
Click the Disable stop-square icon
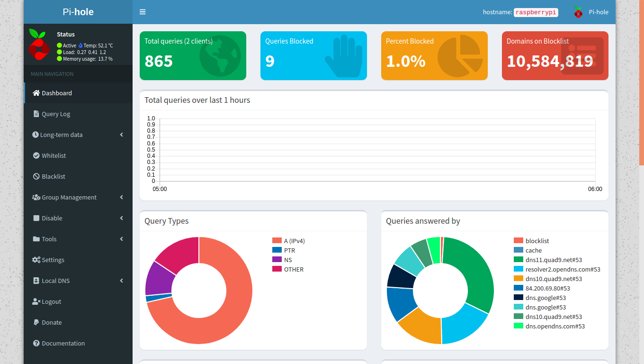click(x=36, y=218)
